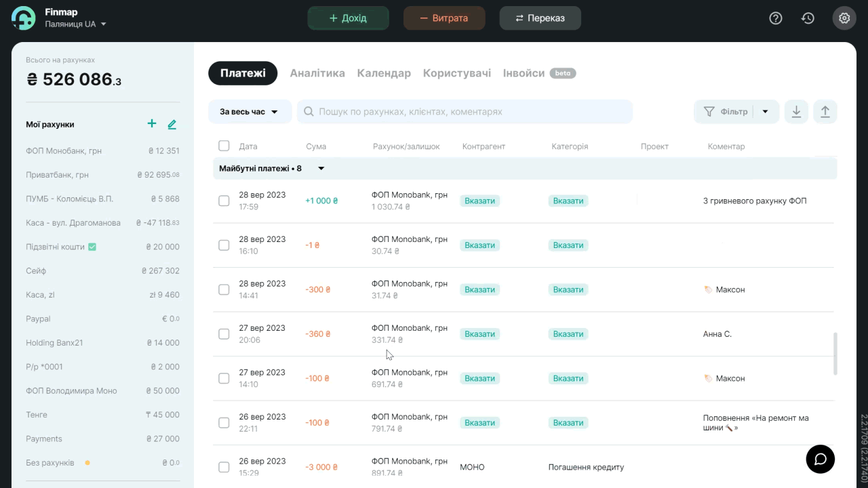Collapse the Майбутні платежі section
Screen dimensions: 868x488
(x=321, y=168)
